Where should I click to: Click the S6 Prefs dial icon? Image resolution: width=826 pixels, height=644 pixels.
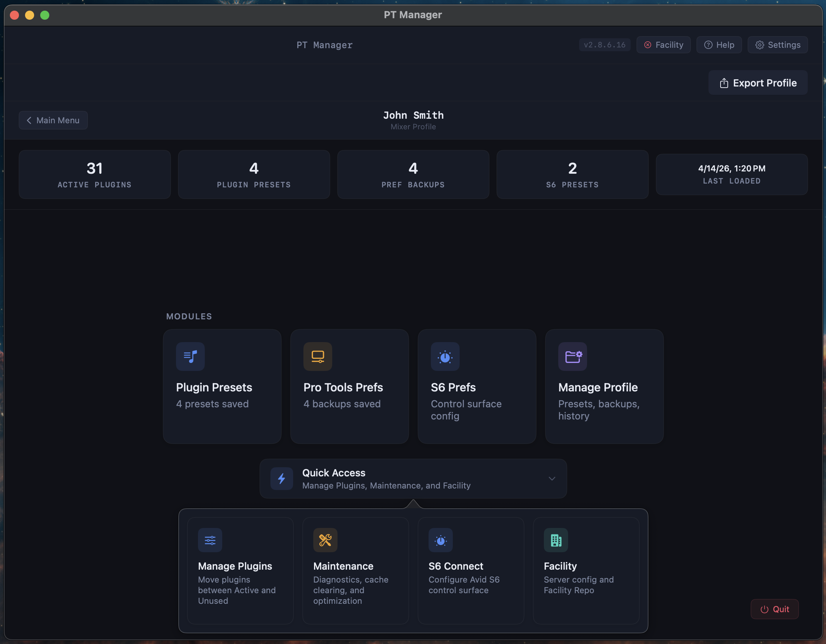[x=445, y=357]
